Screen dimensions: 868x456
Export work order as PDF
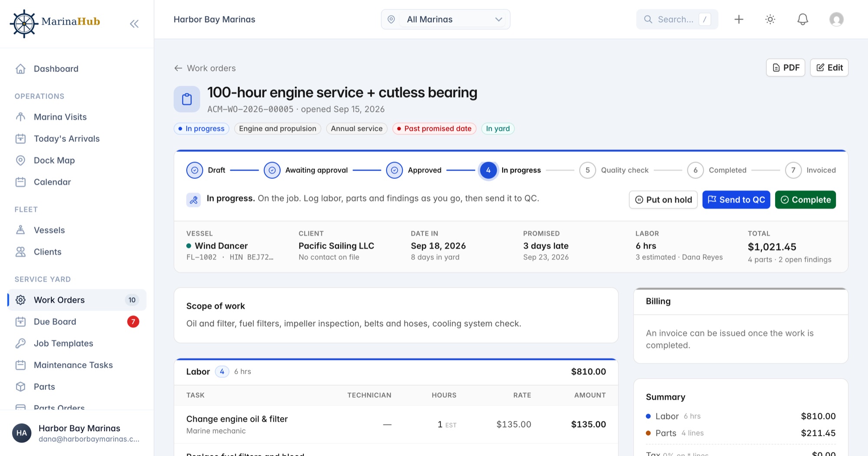785,68
